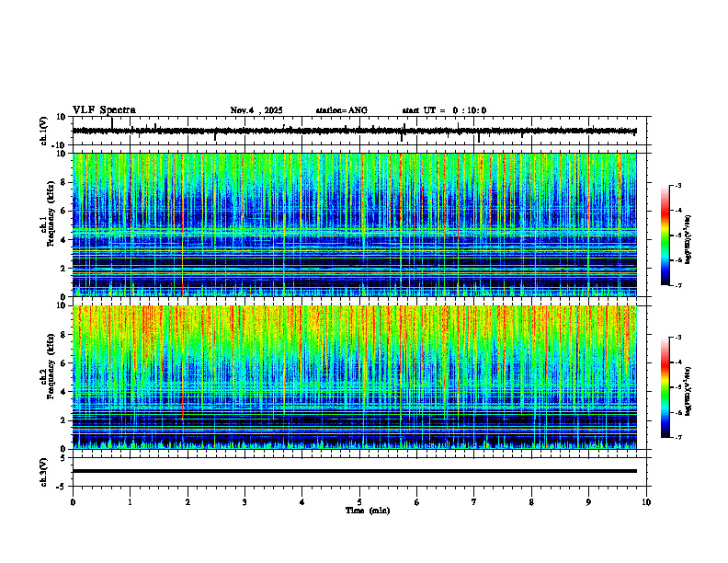Click the 'VLF Spectra' title text
This screenshot has height=563, width=728.
104,110
